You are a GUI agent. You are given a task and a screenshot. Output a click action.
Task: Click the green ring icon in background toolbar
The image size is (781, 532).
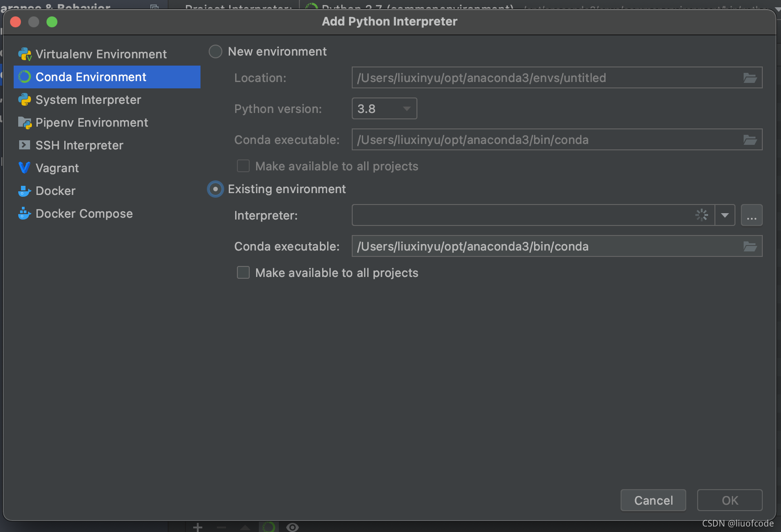point(269,527)
